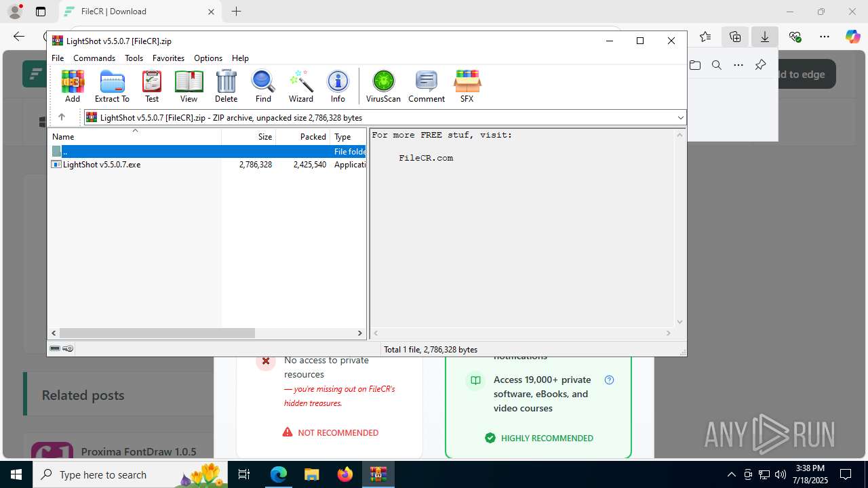Click FileCR.com text in comment pane
868x488 pixels.
click(426, 158)
